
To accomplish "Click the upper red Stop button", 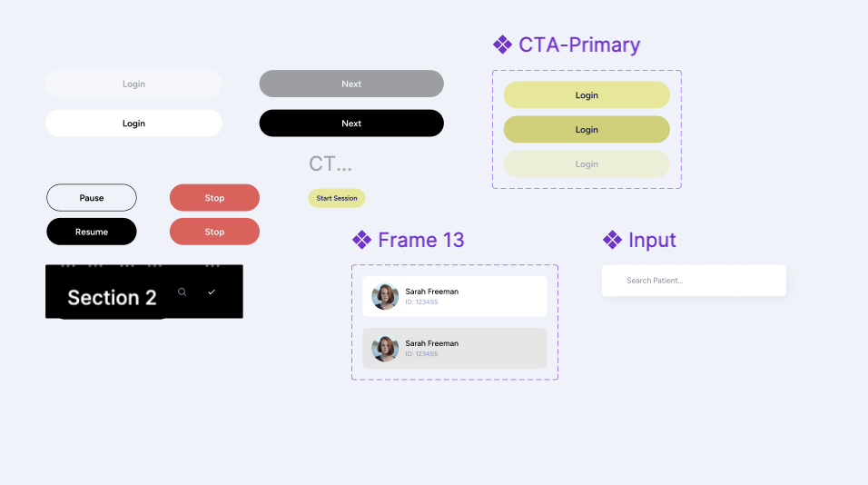I will pos(214,198).
